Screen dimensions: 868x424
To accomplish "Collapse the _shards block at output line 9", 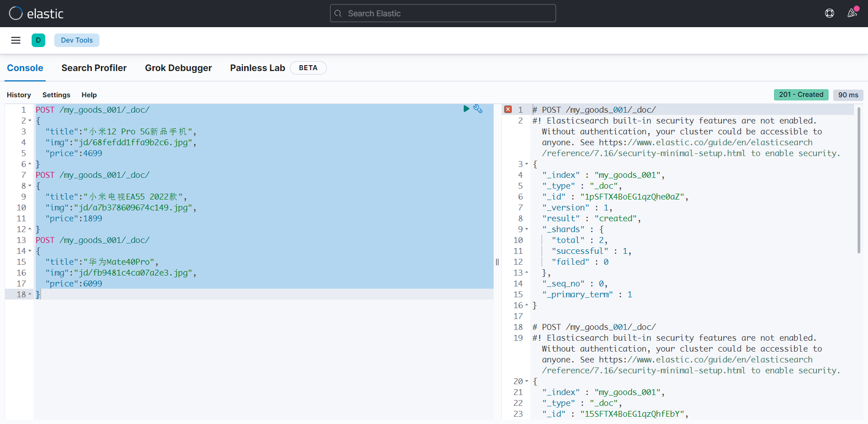I will coord(527,229).
